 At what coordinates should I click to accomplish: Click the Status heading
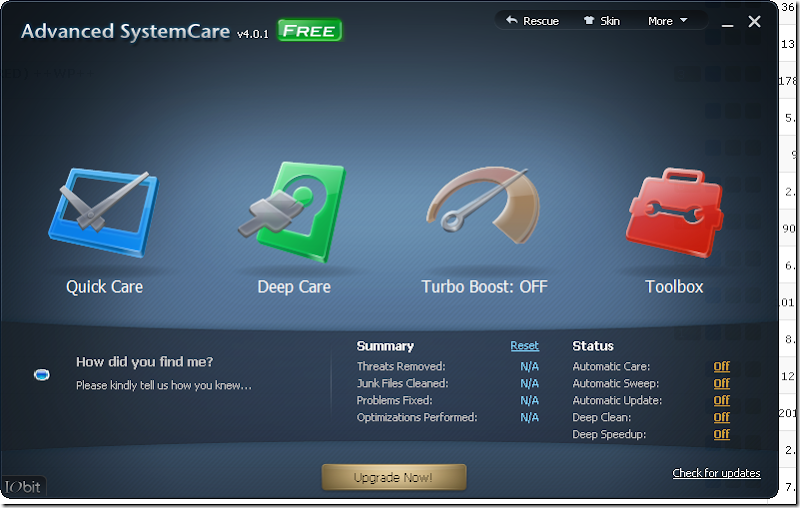pyautogui.click(x=593, y=346)
